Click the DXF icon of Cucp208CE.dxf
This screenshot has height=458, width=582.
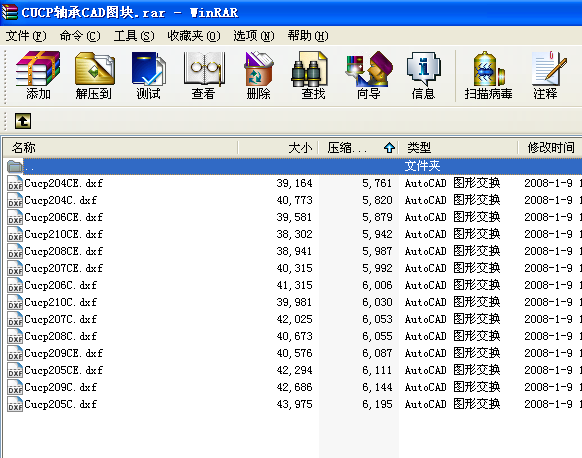pos(15,251)
